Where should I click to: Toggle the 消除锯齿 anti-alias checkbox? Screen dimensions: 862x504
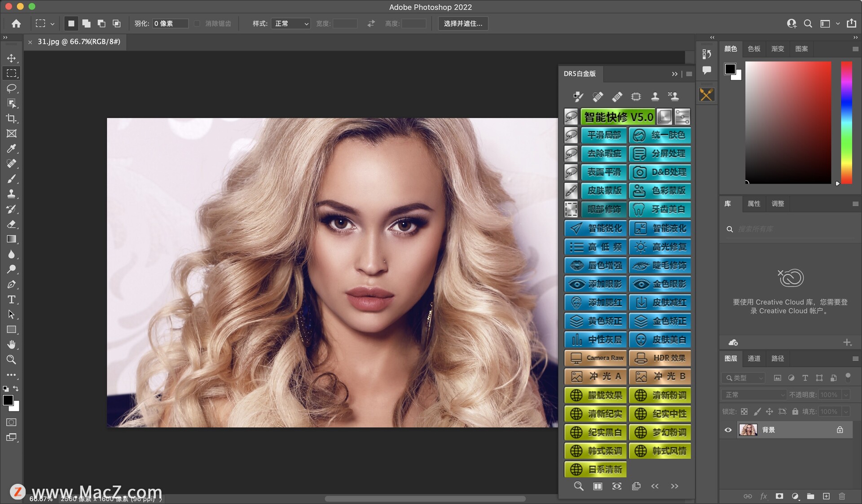pyautogui.click(x=197, y=23)
